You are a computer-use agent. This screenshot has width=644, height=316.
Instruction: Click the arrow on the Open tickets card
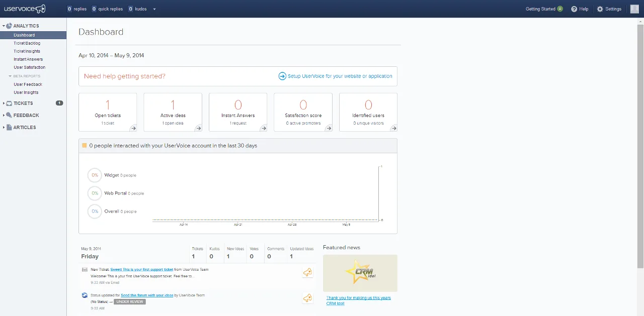(x=133, y=128)
